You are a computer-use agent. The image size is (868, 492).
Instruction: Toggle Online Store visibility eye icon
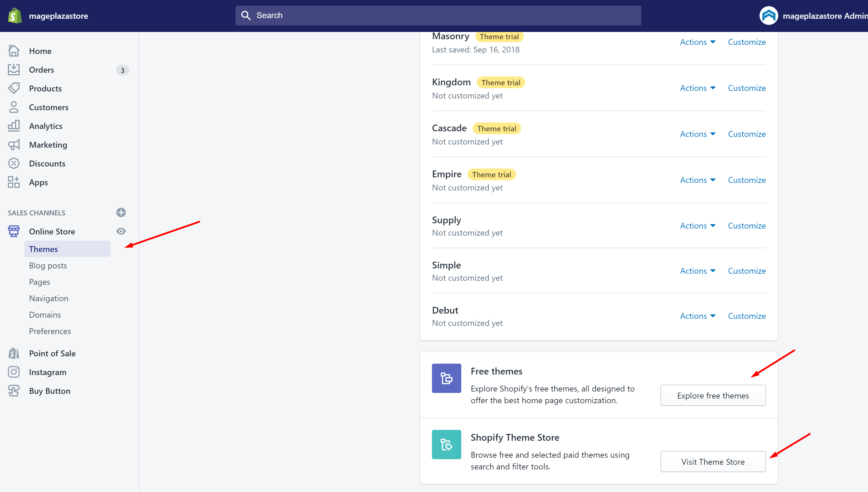point(121,231)
